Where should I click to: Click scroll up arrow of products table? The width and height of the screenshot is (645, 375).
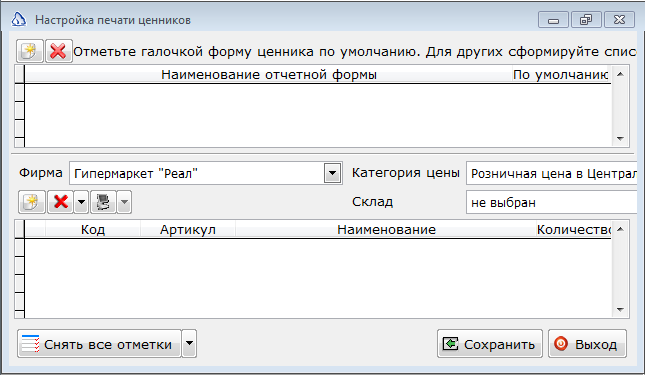coord(620,229)
